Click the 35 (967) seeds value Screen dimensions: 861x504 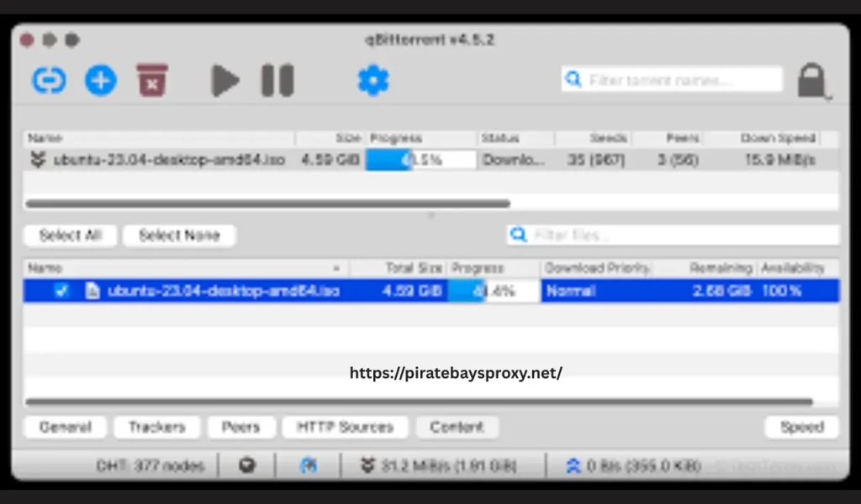(596, 160)
